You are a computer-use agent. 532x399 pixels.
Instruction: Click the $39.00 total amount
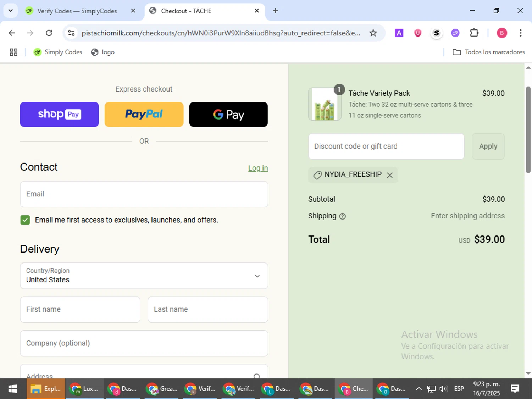click(x=489, y=239)
